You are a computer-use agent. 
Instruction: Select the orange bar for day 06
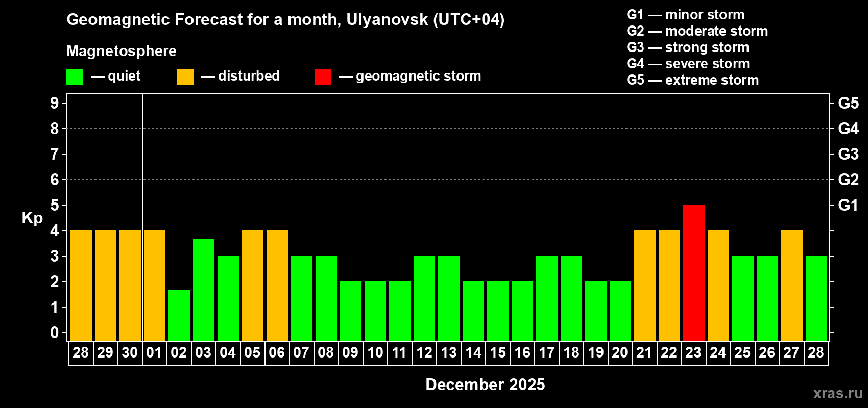(277, 285)
